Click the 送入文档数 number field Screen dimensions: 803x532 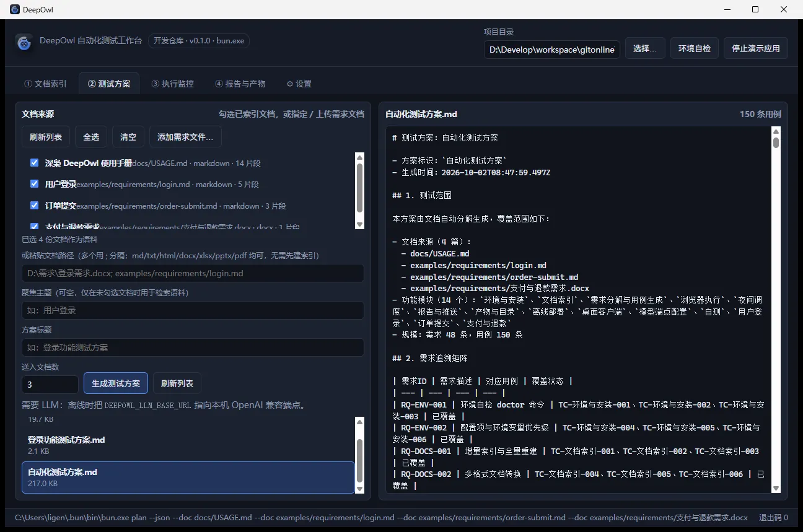50,385
